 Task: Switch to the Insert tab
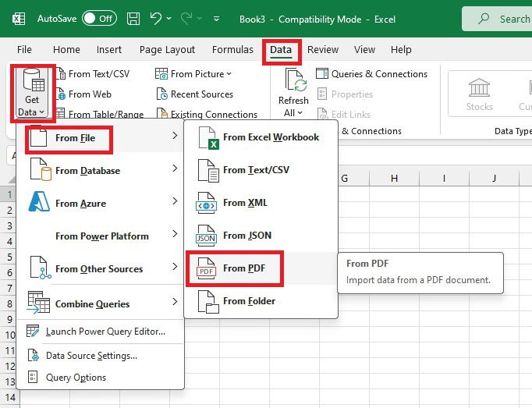[109, 50]
